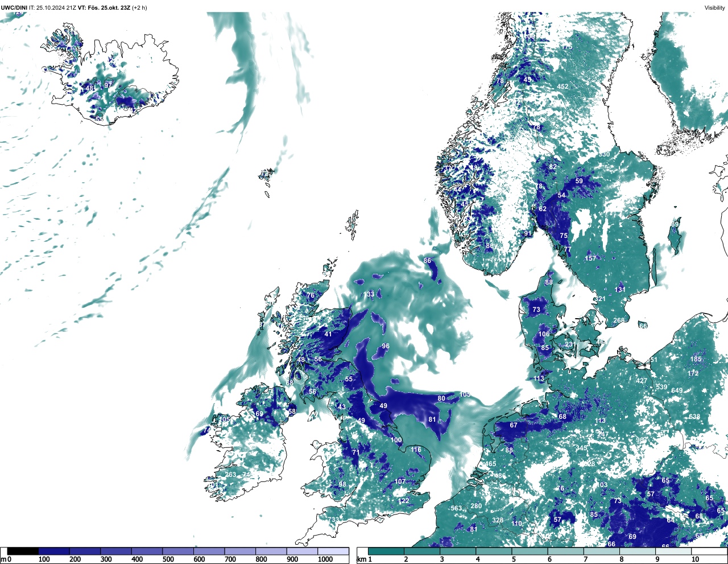Click the "97" value over Iceland
Screen dimensions: 728x564
108,85
